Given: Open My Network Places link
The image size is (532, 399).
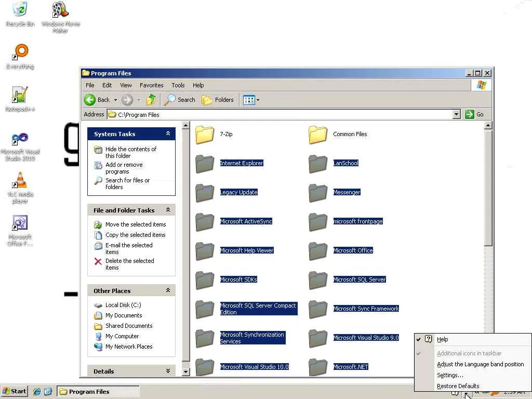Looking at the screenshot, I should click(129, 347).
